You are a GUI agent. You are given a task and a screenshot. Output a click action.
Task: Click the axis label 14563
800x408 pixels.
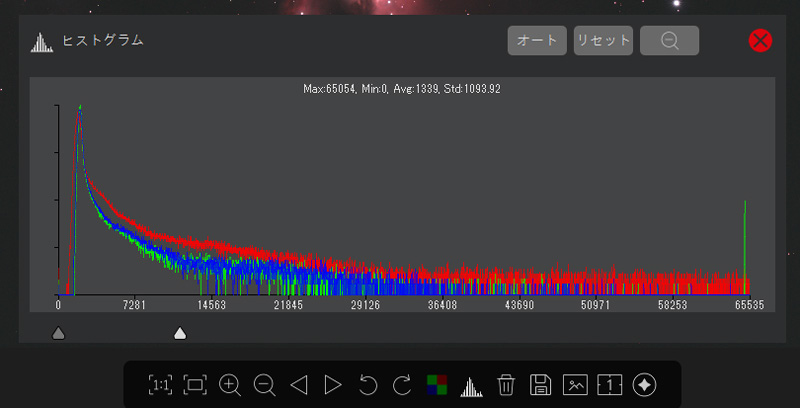(212, 305)
